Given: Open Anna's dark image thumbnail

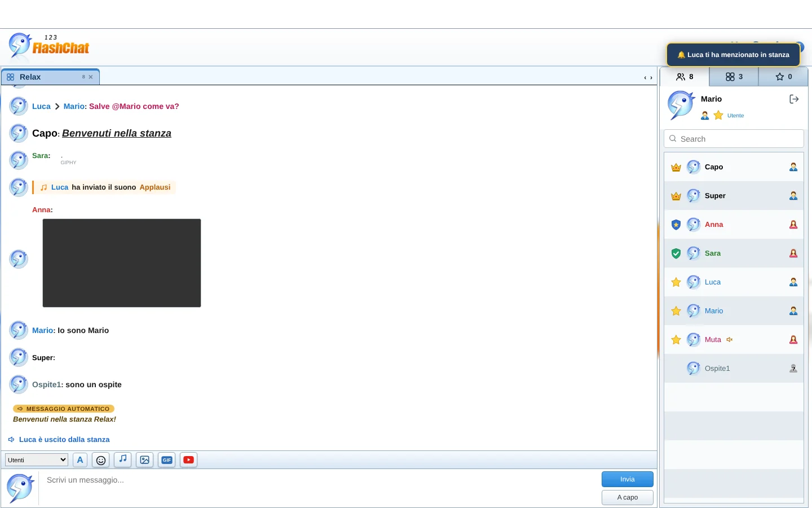Looking at the screenshot, I should click(x=122, y=263).
